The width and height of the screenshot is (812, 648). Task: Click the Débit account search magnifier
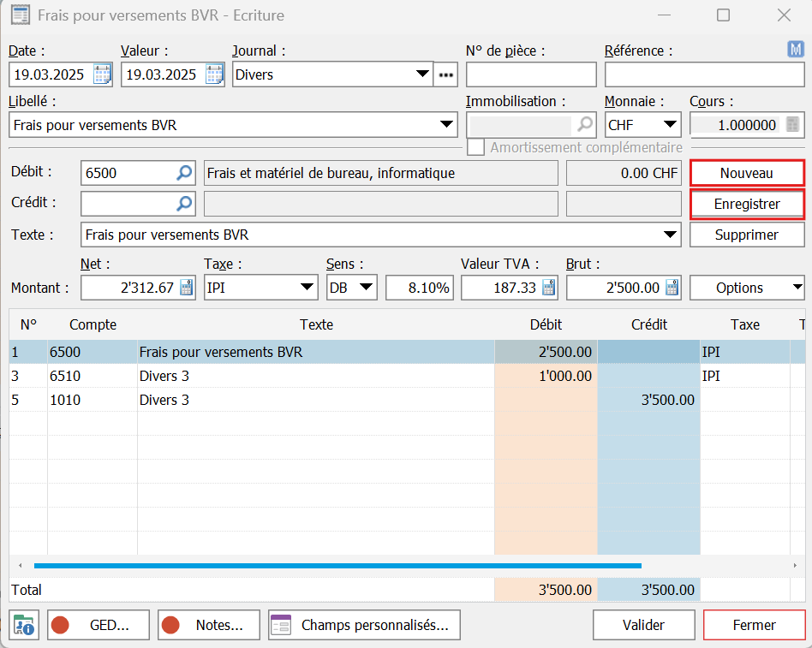point(184,174)
